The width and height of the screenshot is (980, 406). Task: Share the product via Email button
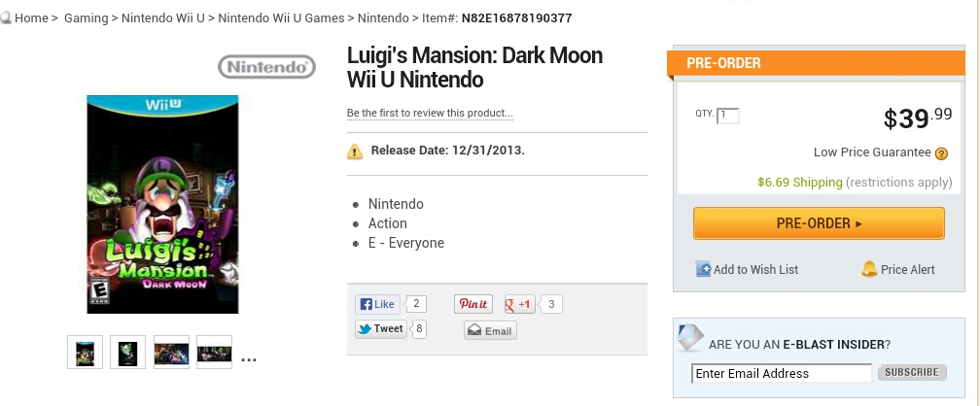(x=490, y=331)
